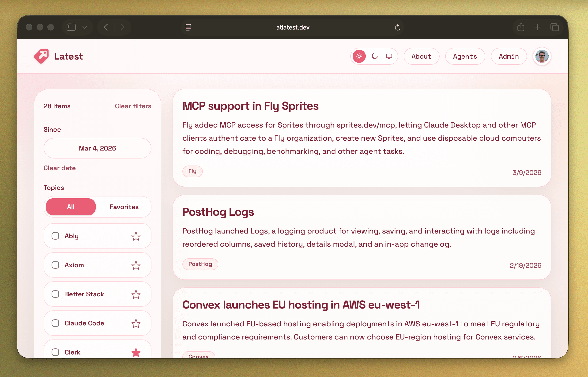
Task: Select the light theme sun icon
Action: pyautogui.click(x=359, y=56)
